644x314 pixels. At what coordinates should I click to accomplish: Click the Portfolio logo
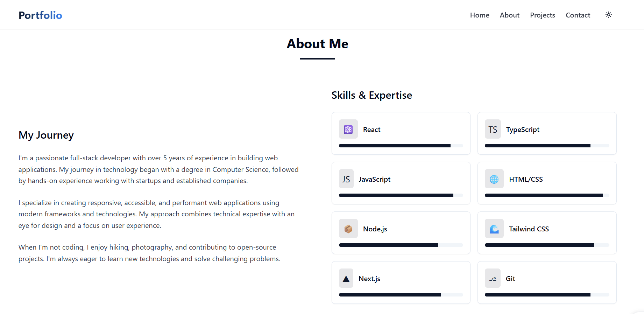pos(40,15)
